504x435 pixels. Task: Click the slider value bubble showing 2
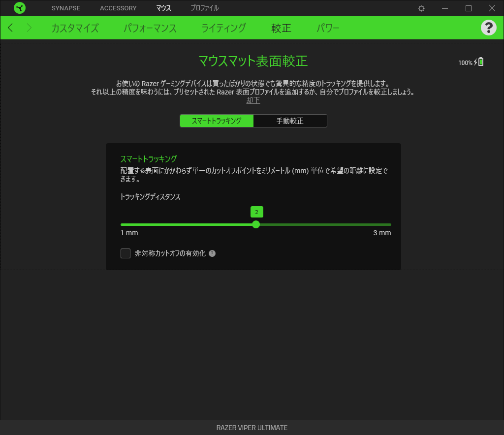[x=256, y=212]
